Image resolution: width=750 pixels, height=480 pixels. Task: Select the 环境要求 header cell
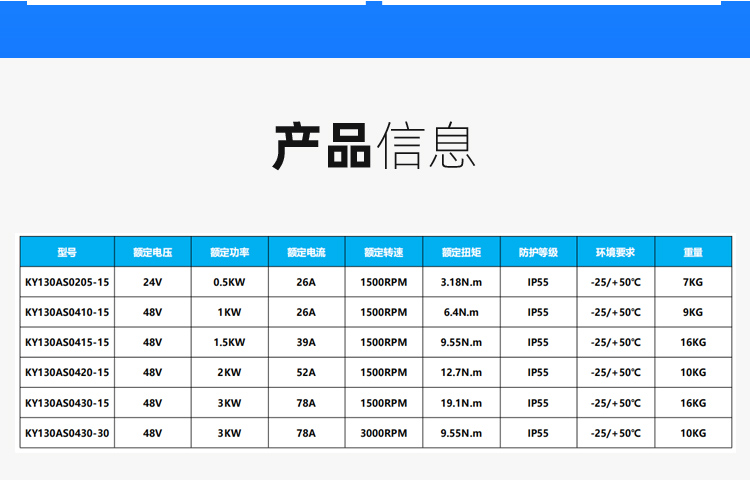(x=616, y=253)
